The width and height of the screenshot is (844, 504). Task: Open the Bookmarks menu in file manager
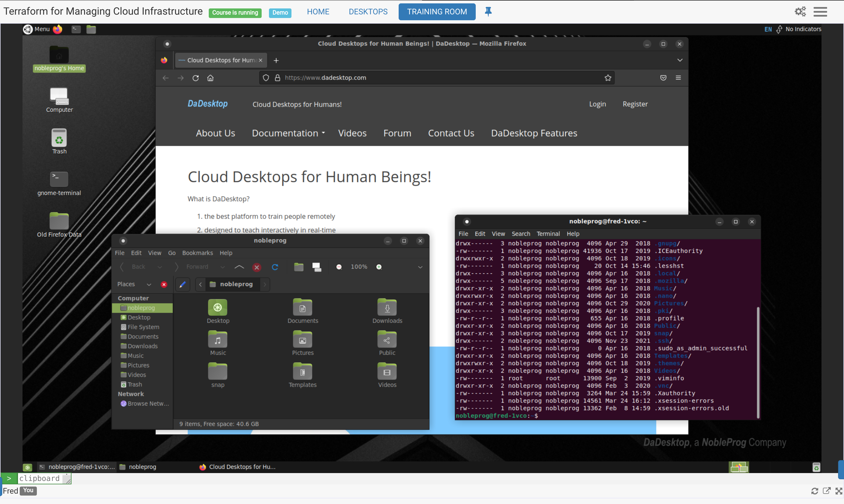(x=197, y=253)
